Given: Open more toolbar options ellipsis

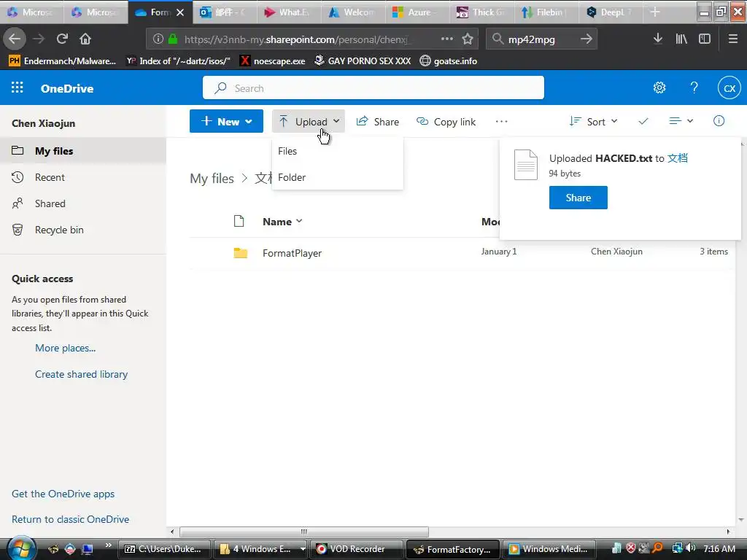Looking at the screenshot, I should [x=502, y=122].
